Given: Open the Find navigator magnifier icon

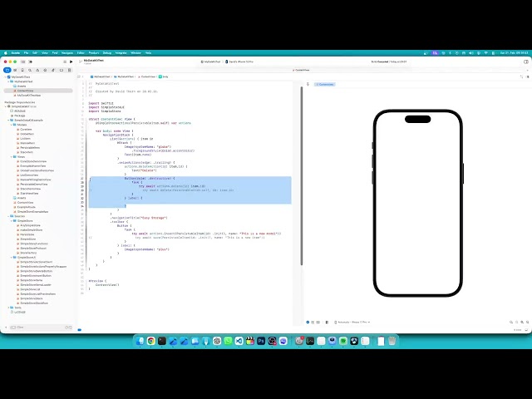Looking at the screenshot, I should point(30,70).
